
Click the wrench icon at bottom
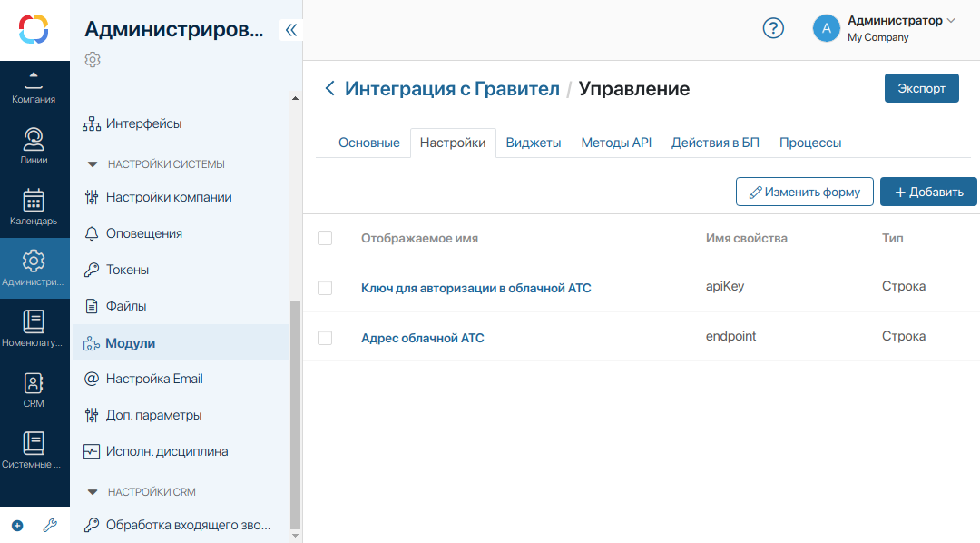coord(50,526)
